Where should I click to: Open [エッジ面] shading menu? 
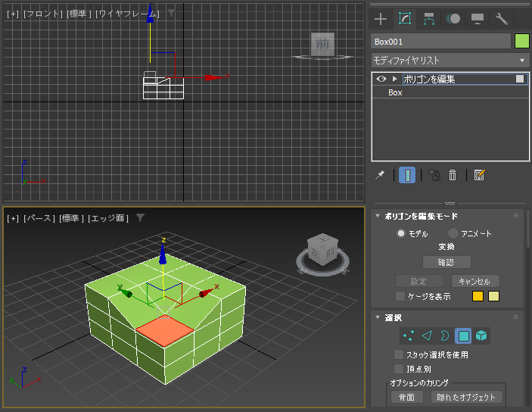tap(108, 218)
